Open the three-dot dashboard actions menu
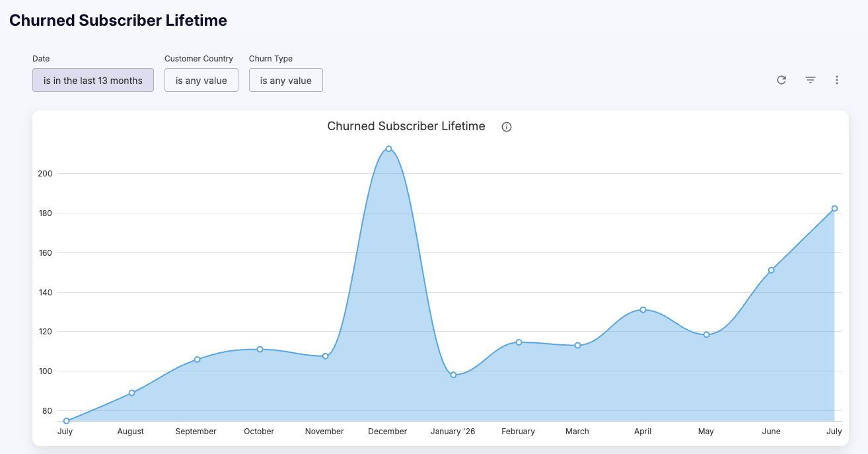Image resolution: width=868 pixels, height=454 pixels. tap(837, 80)
